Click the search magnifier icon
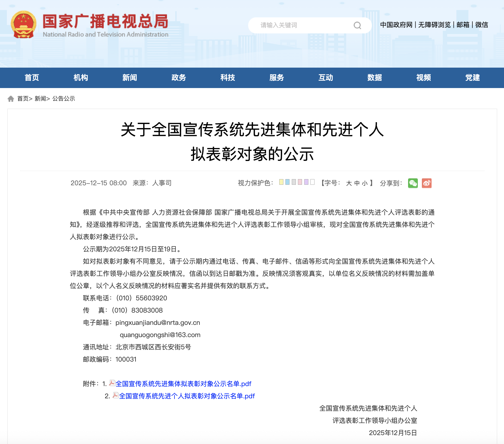504x444 pixels. point(357,25)
